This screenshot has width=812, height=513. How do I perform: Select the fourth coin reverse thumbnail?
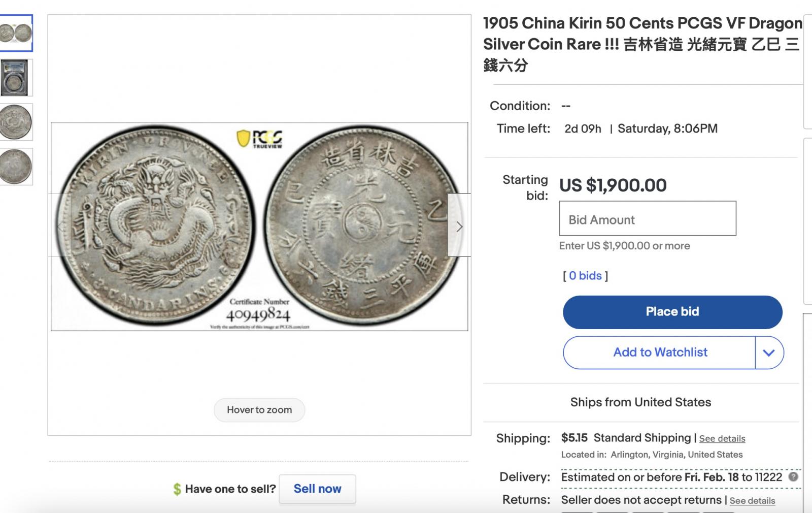pos(15,167)
